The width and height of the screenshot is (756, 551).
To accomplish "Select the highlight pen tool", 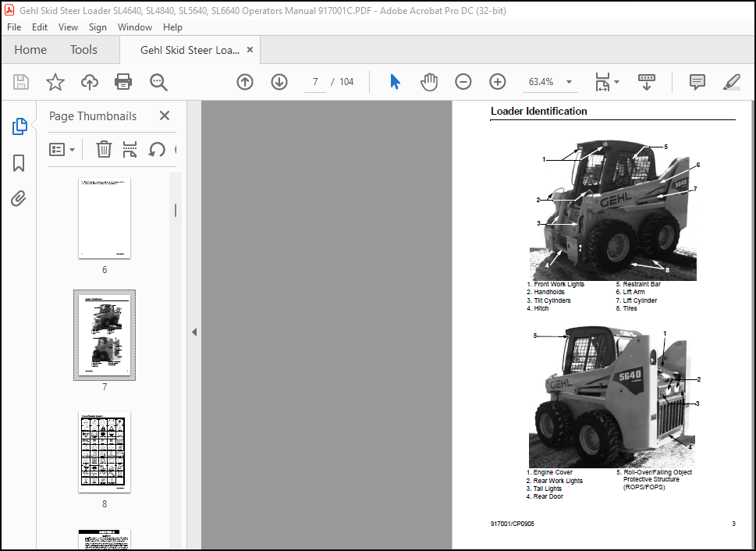I will pyautogui.click(x=731, y=82).
